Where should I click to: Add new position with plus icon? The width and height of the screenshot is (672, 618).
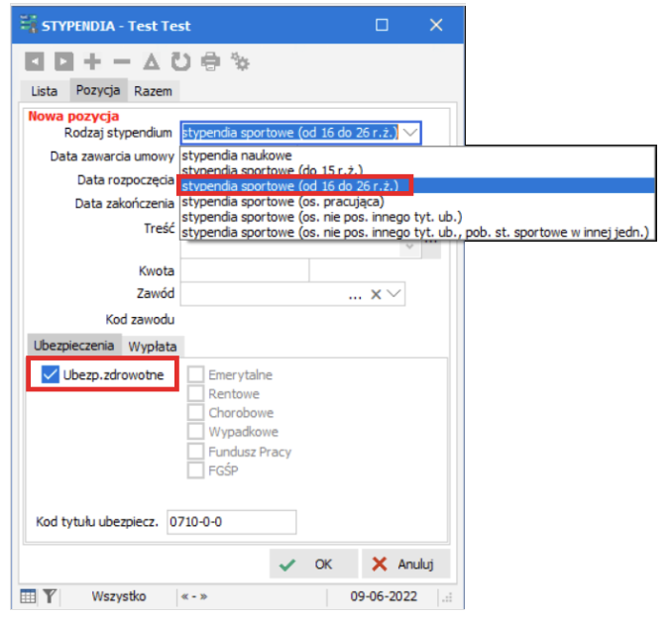point(92,61)
